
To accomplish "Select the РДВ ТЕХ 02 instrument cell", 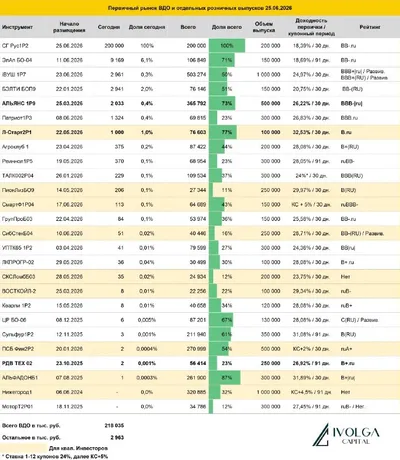I will click(x=17, y=363).
